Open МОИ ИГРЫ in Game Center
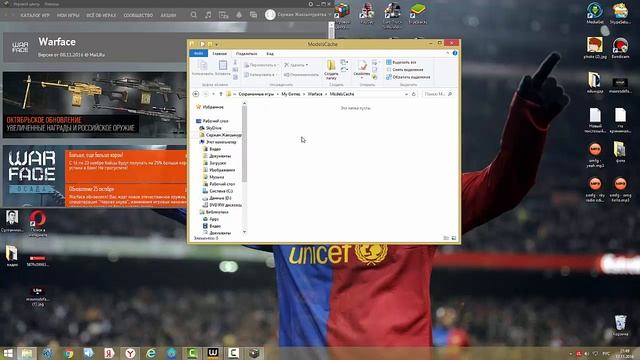This screenshot has width=640, height=360. [x=68, y=15]
